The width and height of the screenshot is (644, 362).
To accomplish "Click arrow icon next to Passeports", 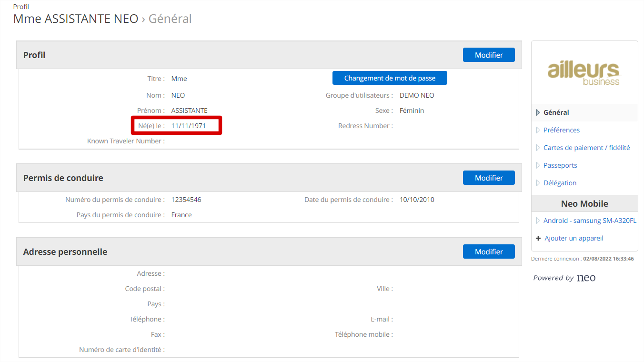I will 538,165.
